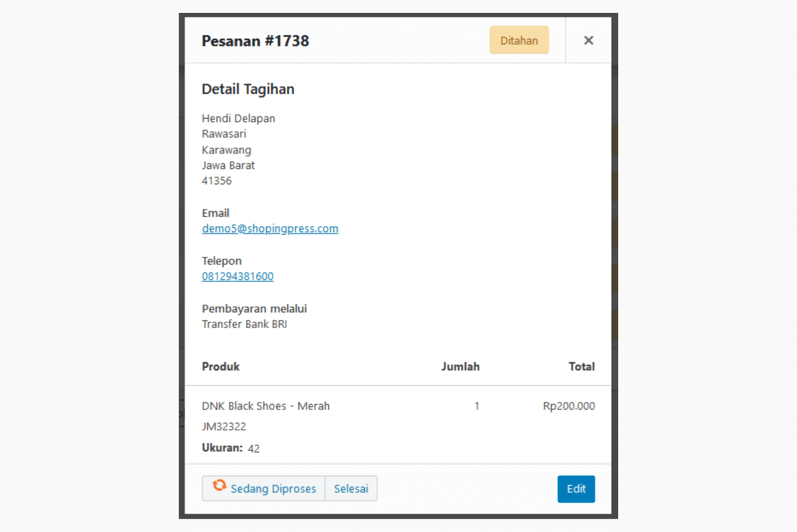
Task: Click the Total column header
Action: [581, 367]
